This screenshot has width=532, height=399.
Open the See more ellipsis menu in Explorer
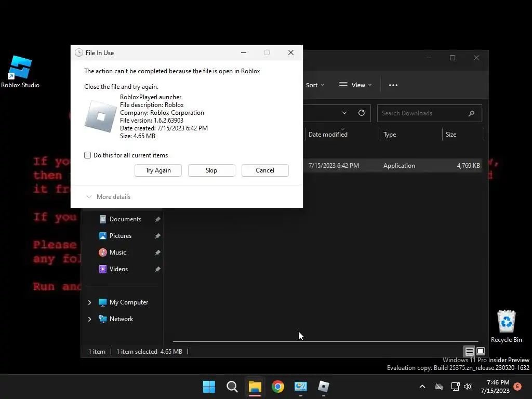393,85
